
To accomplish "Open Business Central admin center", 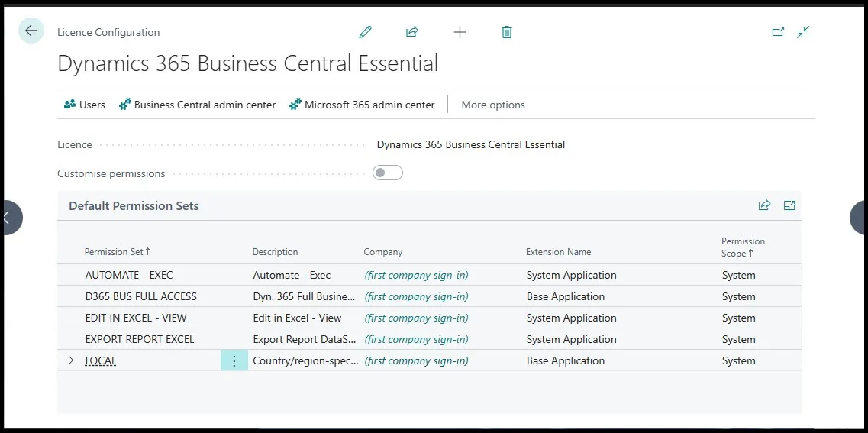I will 198,105.
